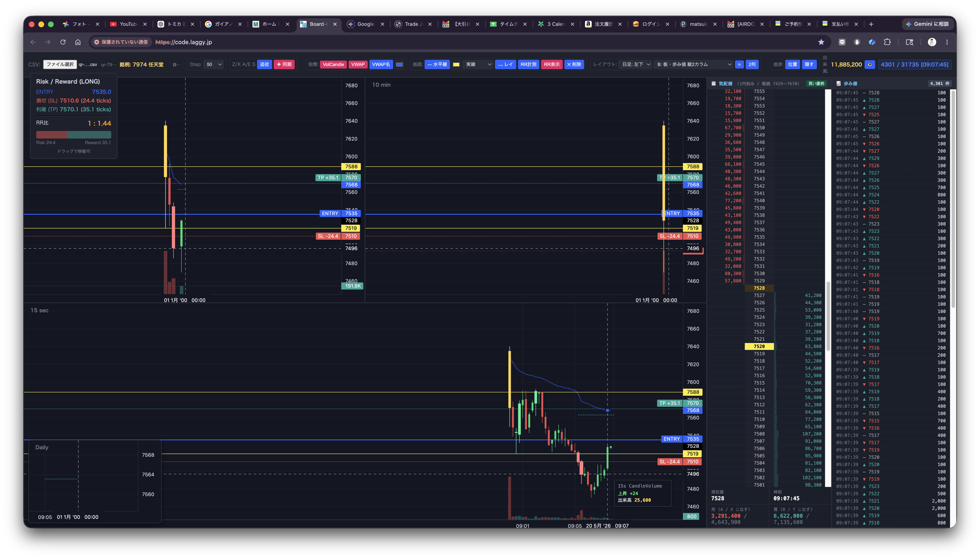
Task: Reload the page with the refresh icon
Action: pyautogui.click(x=63, y=42)
